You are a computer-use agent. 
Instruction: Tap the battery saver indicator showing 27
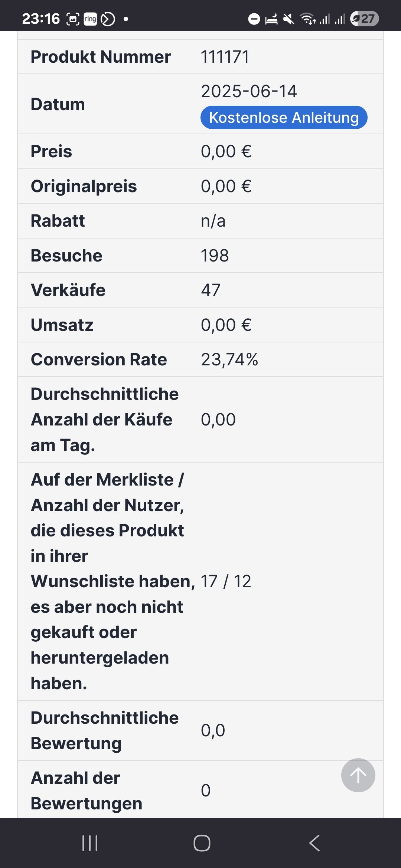coord(364,19)
